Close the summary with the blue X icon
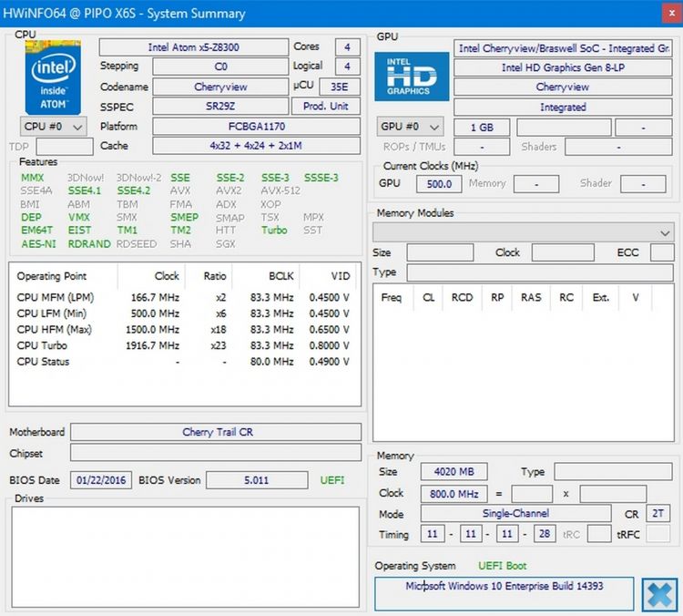This screenshot has height=616, width=683. coord(658,594)
